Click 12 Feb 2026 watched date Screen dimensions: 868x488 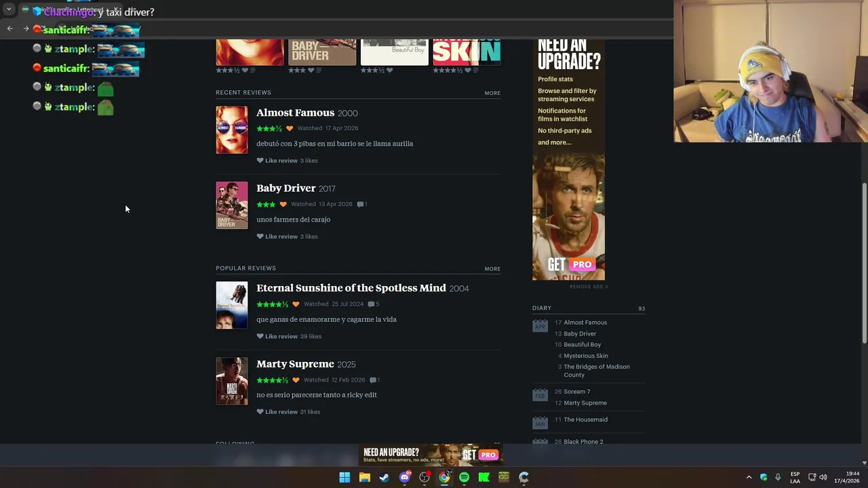348,380
